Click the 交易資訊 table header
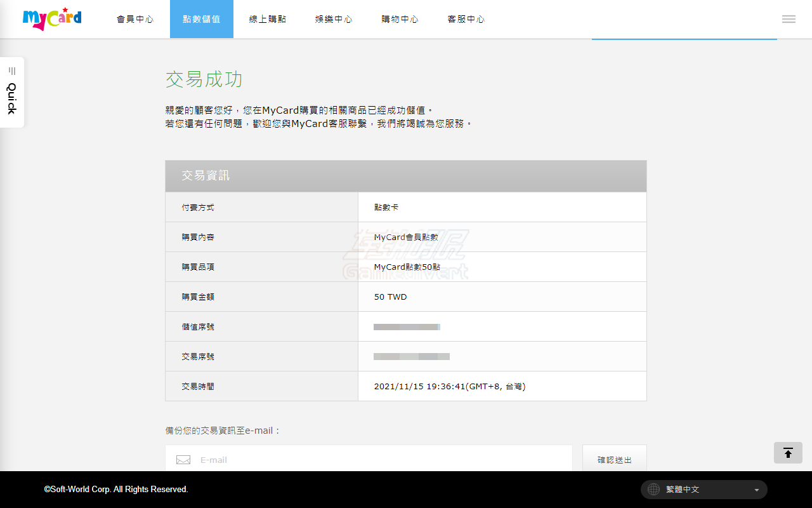812x508 pixels. point(406,176)
